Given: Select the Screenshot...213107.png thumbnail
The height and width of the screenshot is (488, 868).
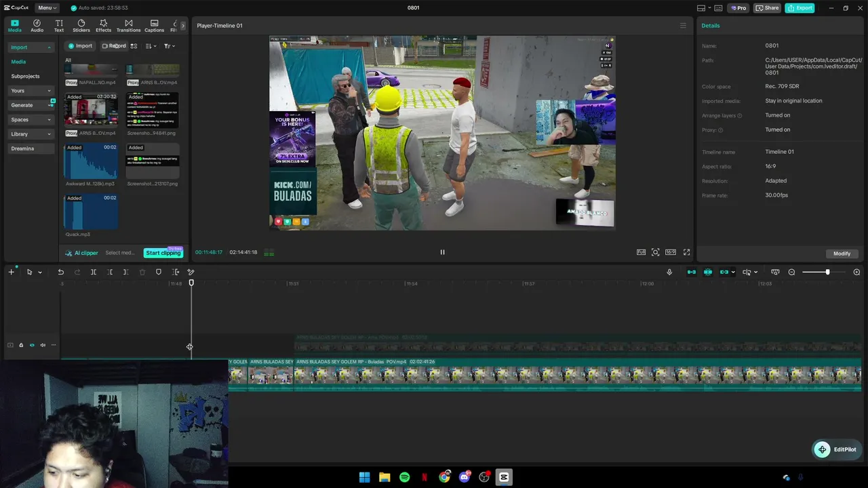Looking at the screenshot, I should [153, 161].
